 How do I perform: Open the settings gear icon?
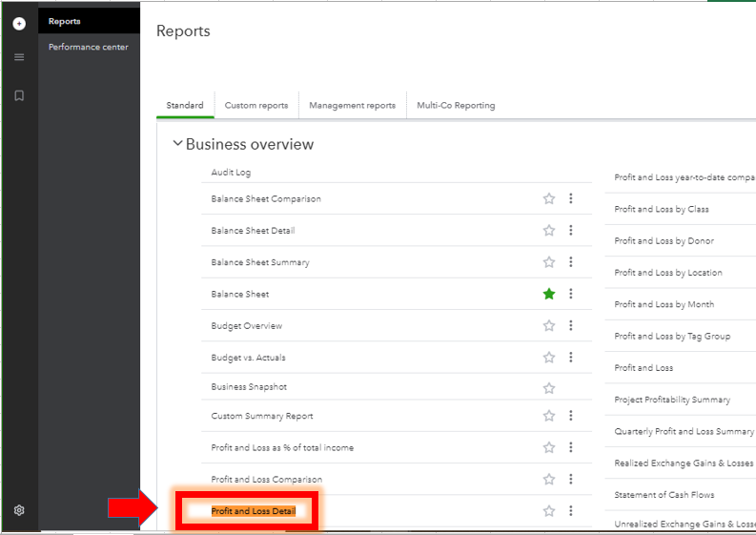pos(19,510)
